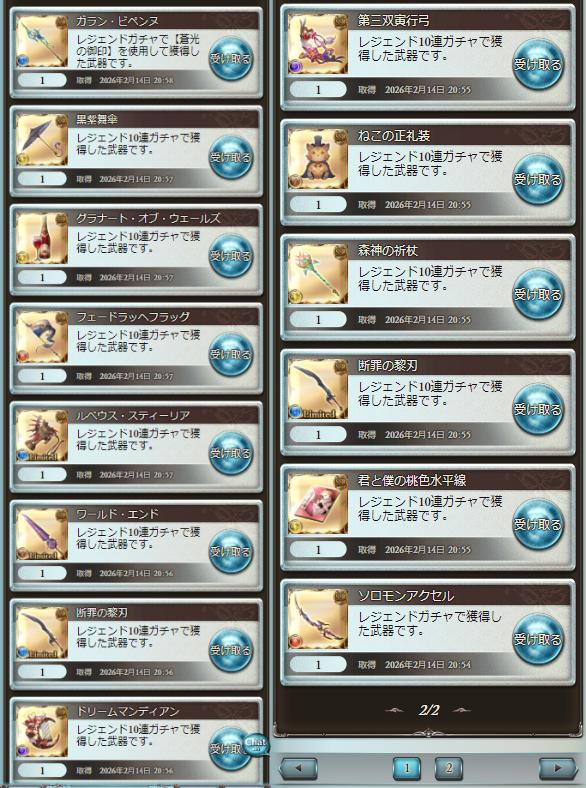Tap the small arrow left of 2/2

pyautogui.click(x=395, y=710)
